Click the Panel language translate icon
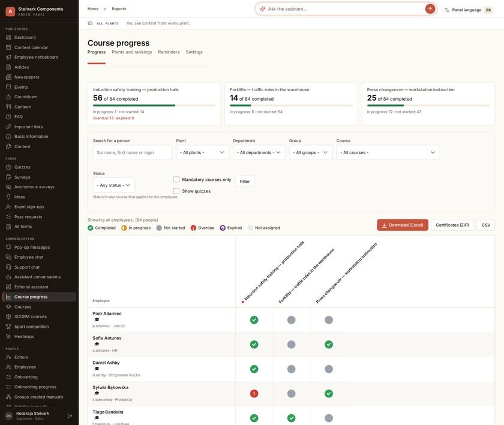 (447, 10)
